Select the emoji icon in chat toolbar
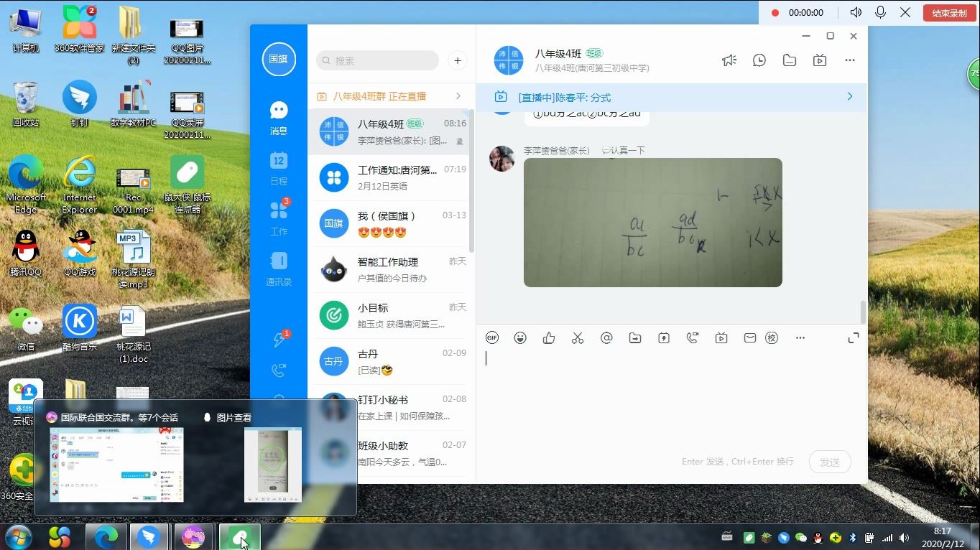 pos(520,337)
